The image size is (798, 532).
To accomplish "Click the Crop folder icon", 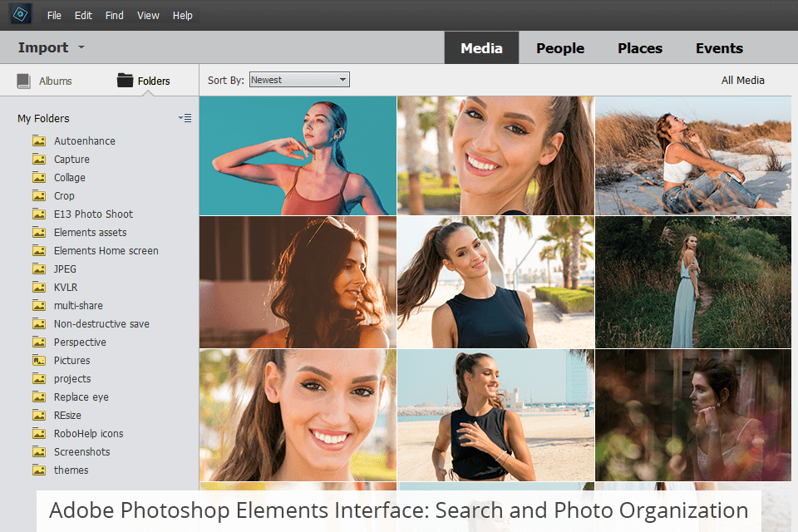I will (x=39, y=196).
